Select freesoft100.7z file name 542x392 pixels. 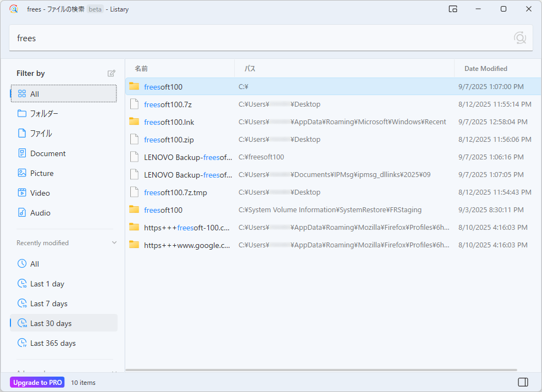168,104
